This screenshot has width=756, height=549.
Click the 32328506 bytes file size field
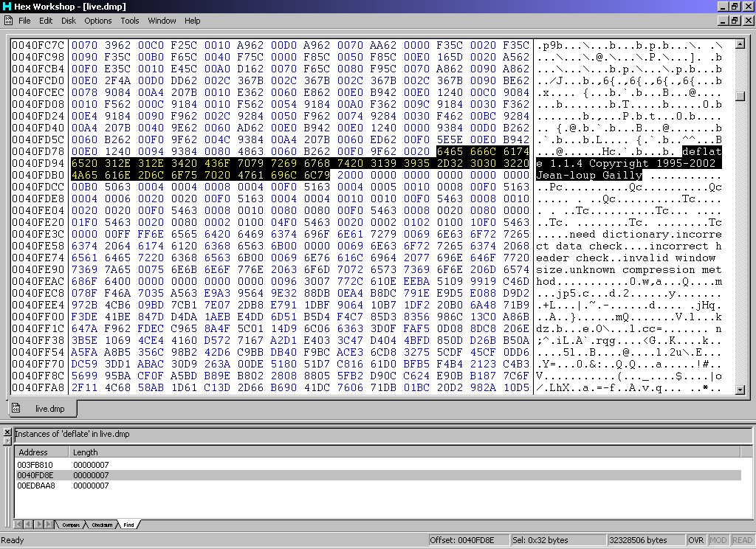[x=645, y=540]
